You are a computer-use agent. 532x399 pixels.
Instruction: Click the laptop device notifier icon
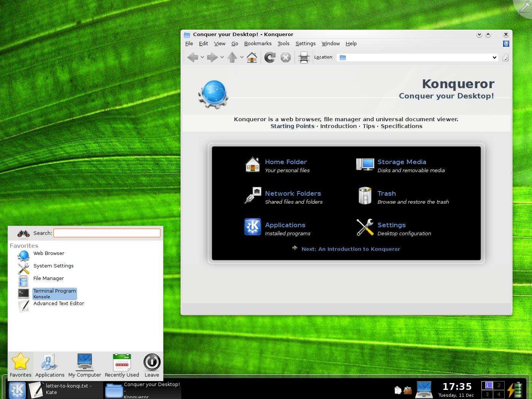pos(424,389)
